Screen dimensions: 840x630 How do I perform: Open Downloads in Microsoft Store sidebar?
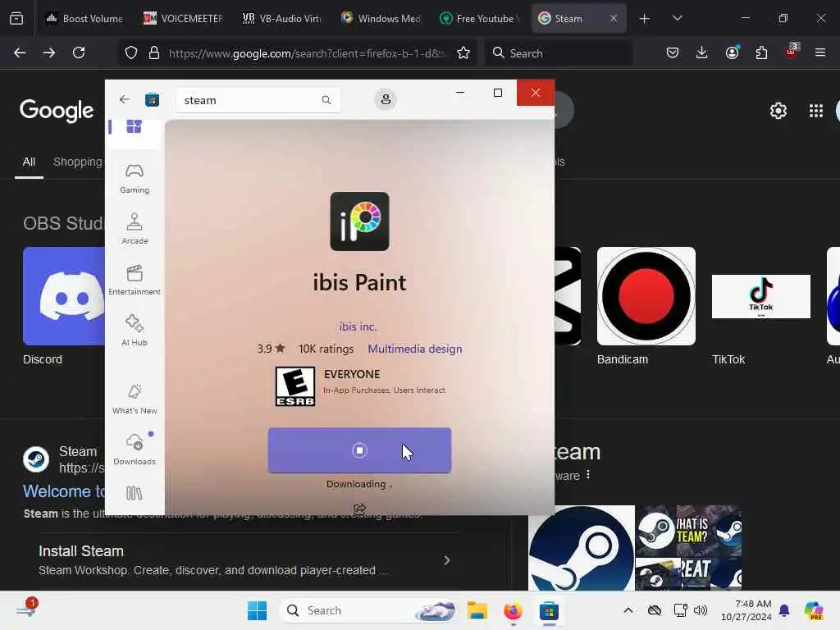135,450
